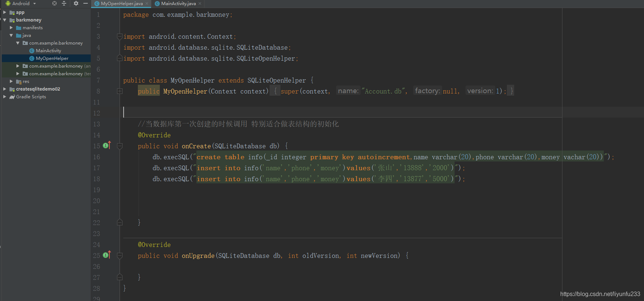Expand the folded constructor at line 8
644x301 pixels.
[x=120, y=91]
